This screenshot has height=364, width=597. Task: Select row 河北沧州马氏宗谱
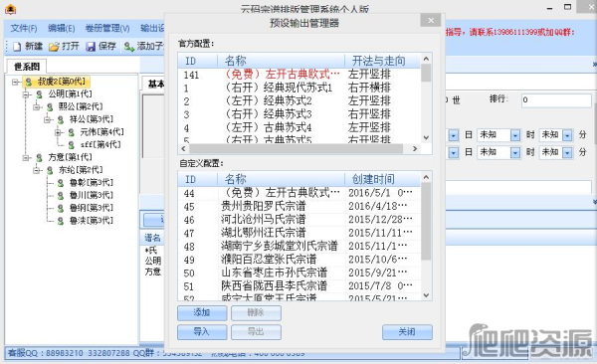click(x=299, y=220)
